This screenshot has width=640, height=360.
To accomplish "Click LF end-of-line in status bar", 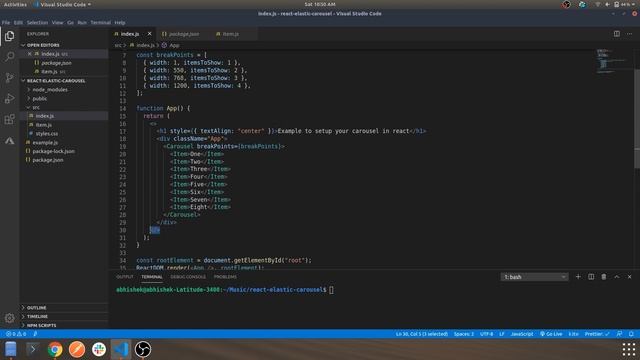I will click(502, 334).
